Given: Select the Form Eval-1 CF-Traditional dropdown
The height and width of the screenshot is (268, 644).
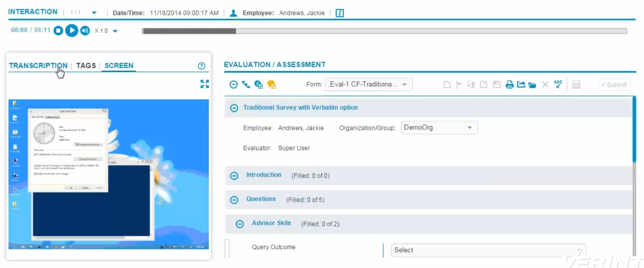Looking at the screenshot, I should tap(368, 84).
